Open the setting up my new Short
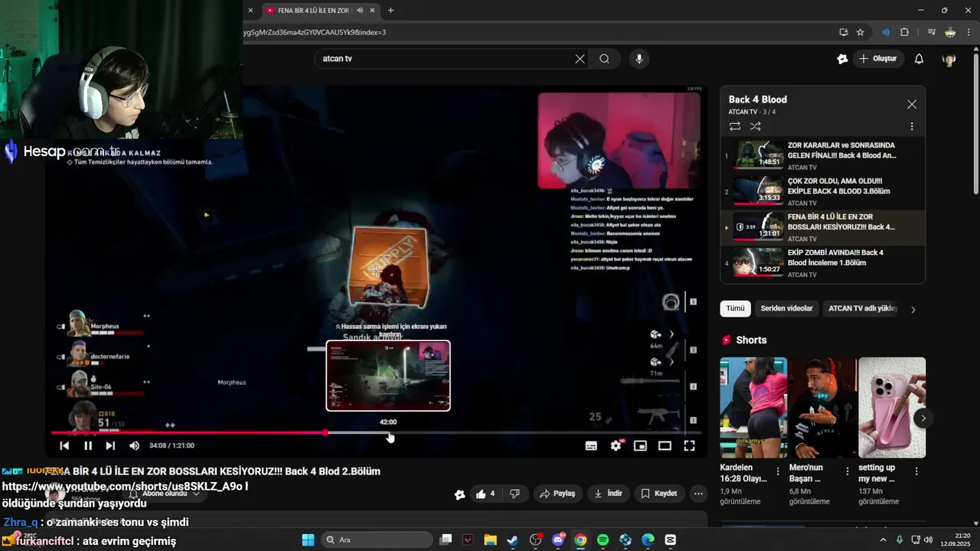The image size is (980, 551). [892, 408]
